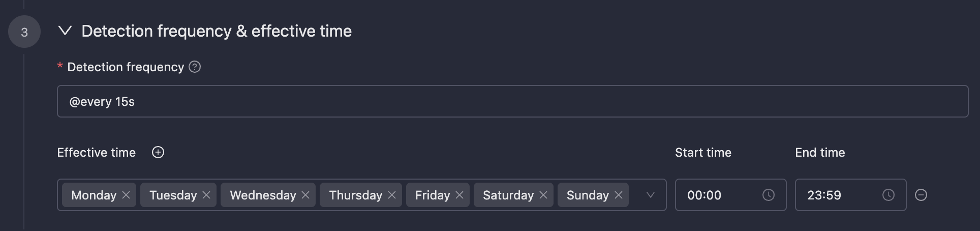Screen dimensions: 980x231
Task: Remove Tuesday from effective days
Action: point(206,195)
